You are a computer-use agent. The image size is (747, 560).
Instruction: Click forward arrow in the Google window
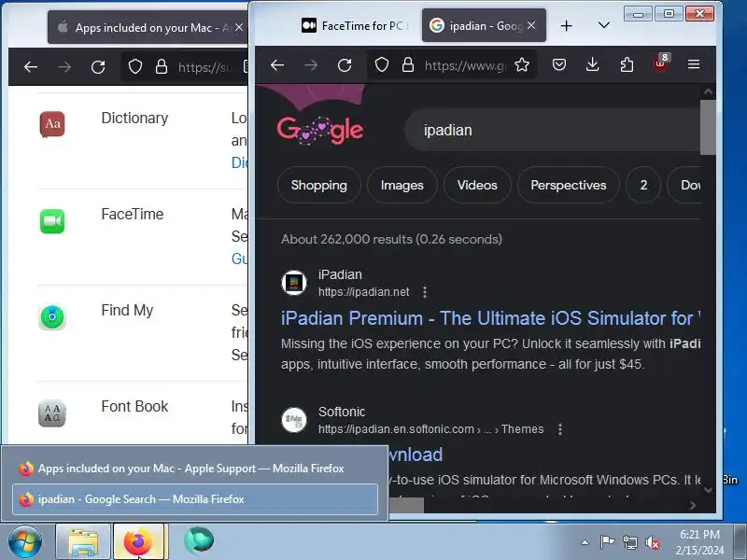(311, 64)
